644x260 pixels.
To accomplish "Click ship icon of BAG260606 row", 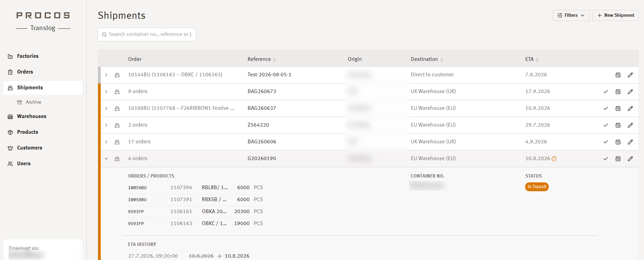I will (117, 142).
